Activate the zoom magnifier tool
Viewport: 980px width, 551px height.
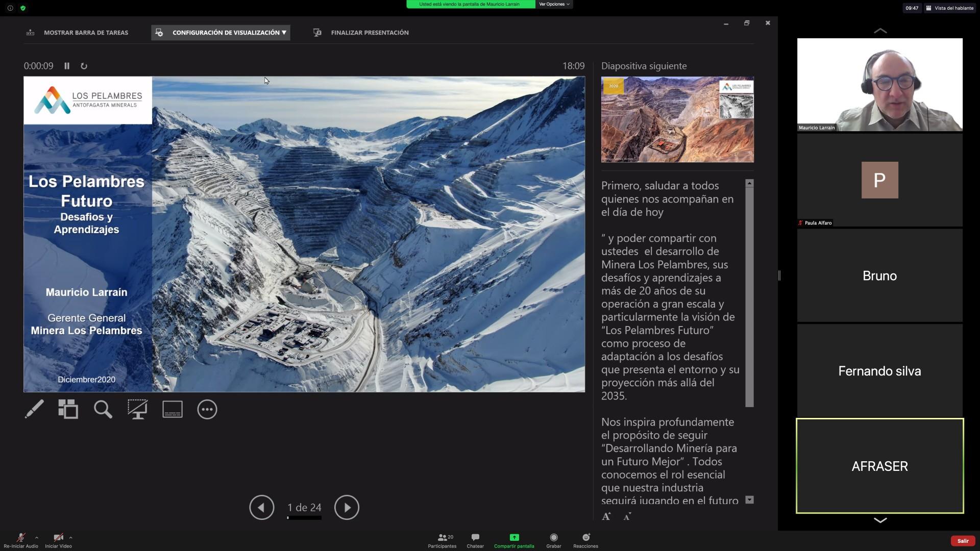[103, 409]
